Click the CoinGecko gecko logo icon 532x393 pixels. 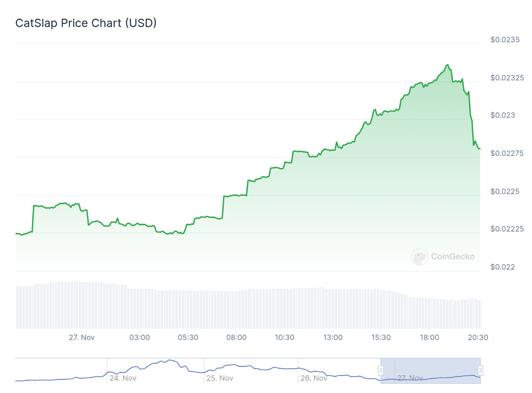point(419,257)
